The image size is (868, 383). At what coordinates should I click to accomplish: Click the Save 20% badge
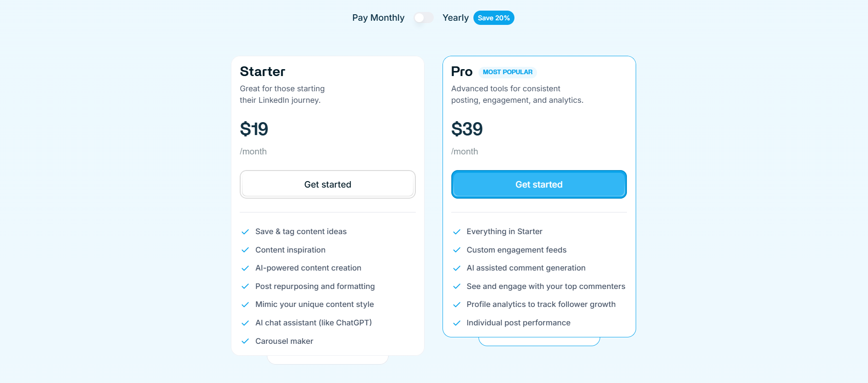pos(494,18)
